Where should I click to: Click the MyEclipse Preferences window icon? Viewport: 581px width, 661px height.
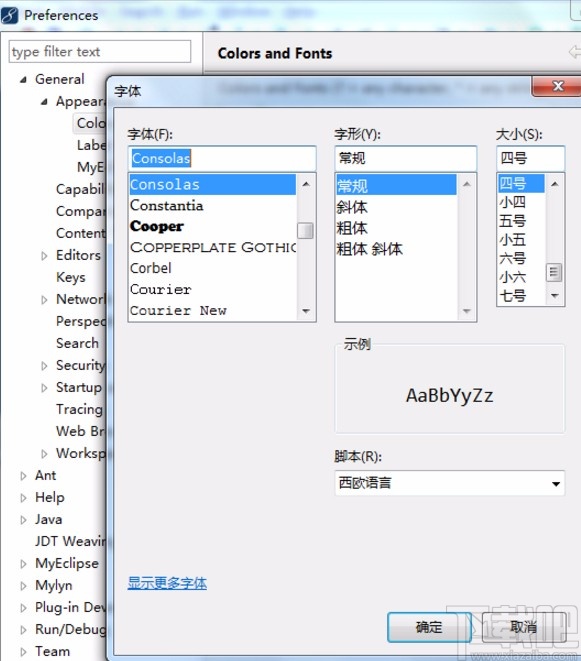[10, 16]
